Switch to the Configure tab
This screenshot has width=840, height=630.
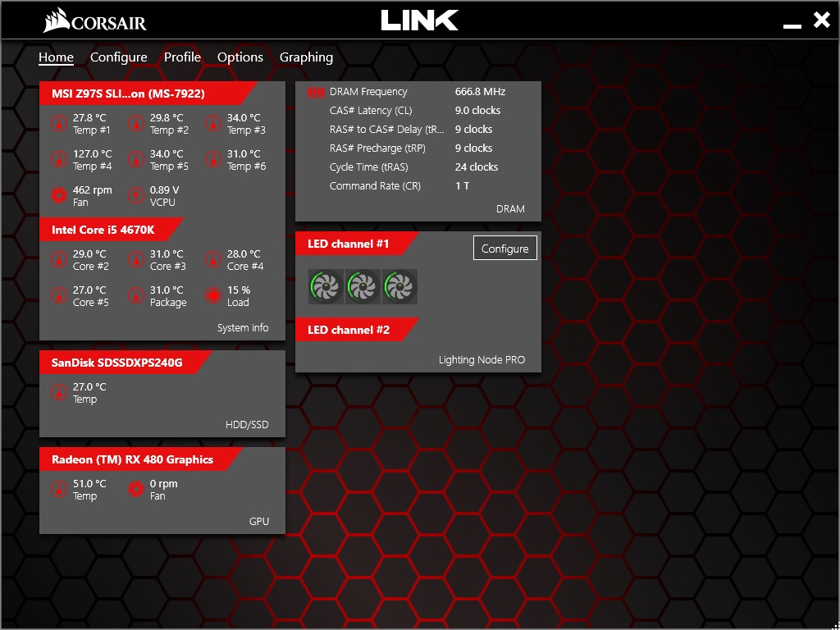coord(118,57)
